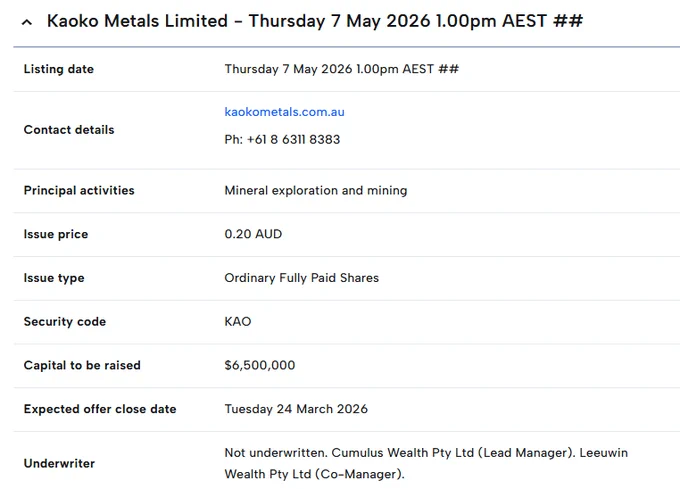Select the $6,500,000 capital amount
Screen dimensions: 680x489
[260, 365]
